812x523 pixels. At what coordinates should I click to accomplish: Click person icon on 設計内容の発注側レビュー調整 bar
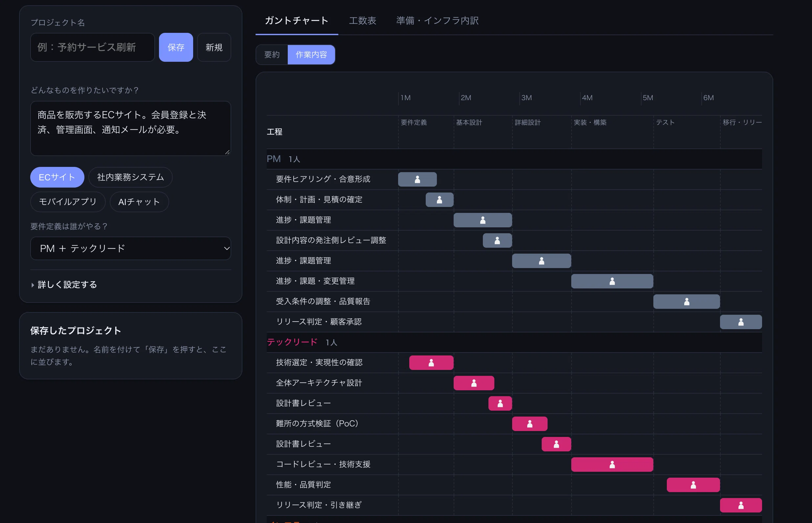pyautogui.click(x=497, y=240)
